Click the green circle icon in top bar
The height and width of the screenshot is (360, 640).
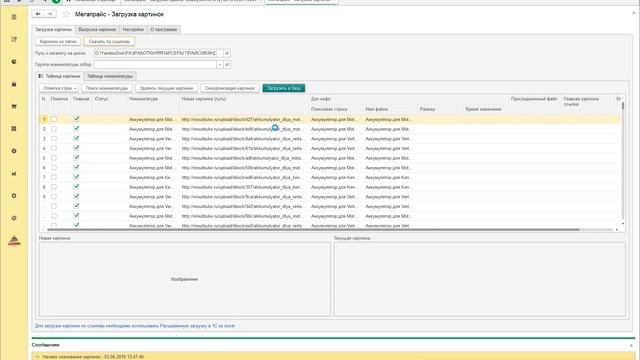point(56,1)
